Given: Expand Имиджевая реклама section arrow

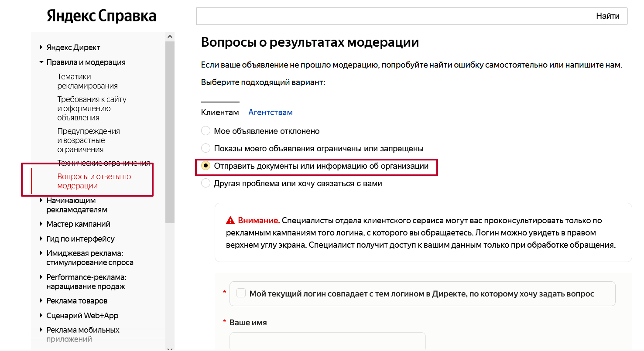Looking at the screenshot, I should pyautogui.click(x=41, y=253).
